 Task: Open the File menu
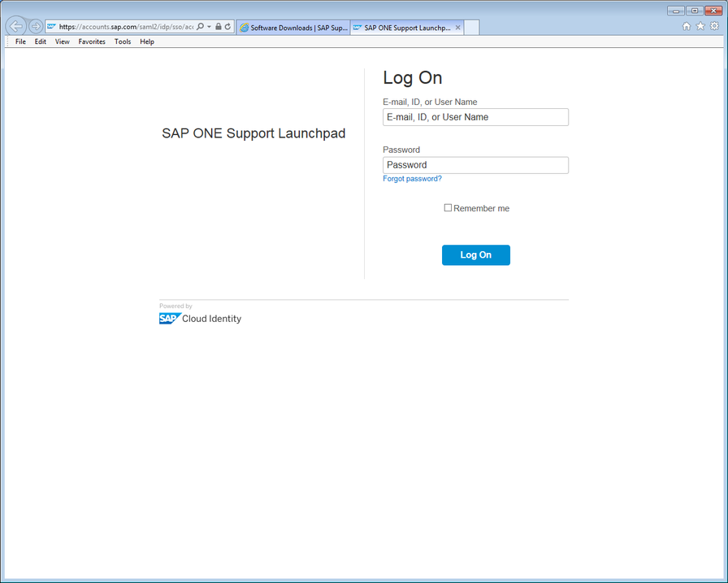pyautogui.click(x=19, y=41)
